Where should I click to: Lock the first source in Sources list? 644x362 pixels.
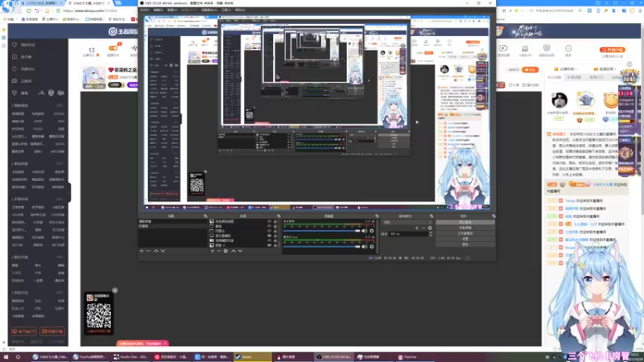[x=275, y=221]
